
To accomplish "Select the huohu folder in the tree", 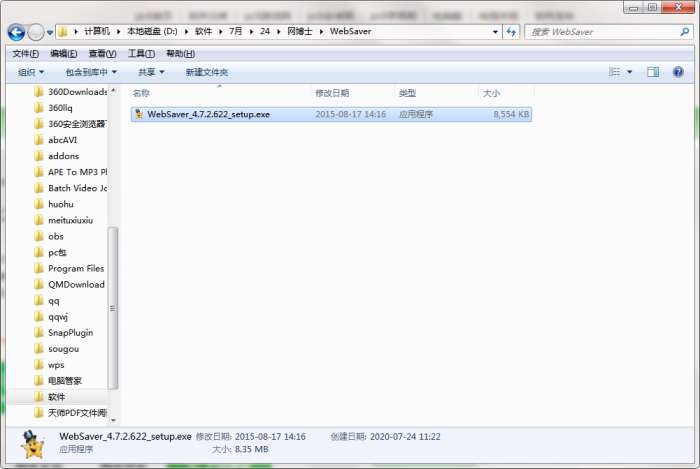I will click(61, 204).
